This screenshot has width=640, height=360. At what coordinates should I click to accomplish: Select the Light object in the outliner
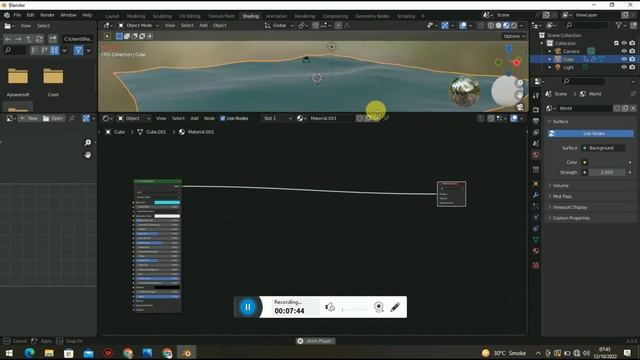coord(568,67)
